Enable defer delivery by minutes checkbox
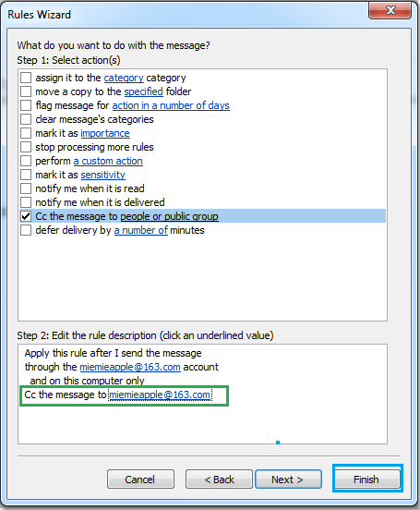Image resolution: width=420 pixels, height=510 pixels. point(26,230)
